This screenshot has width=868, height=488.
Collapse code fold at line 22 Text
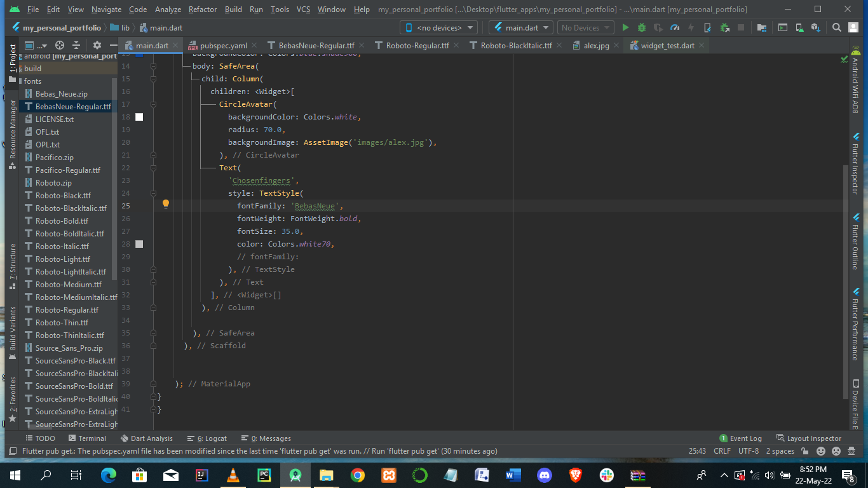point(153,168)
